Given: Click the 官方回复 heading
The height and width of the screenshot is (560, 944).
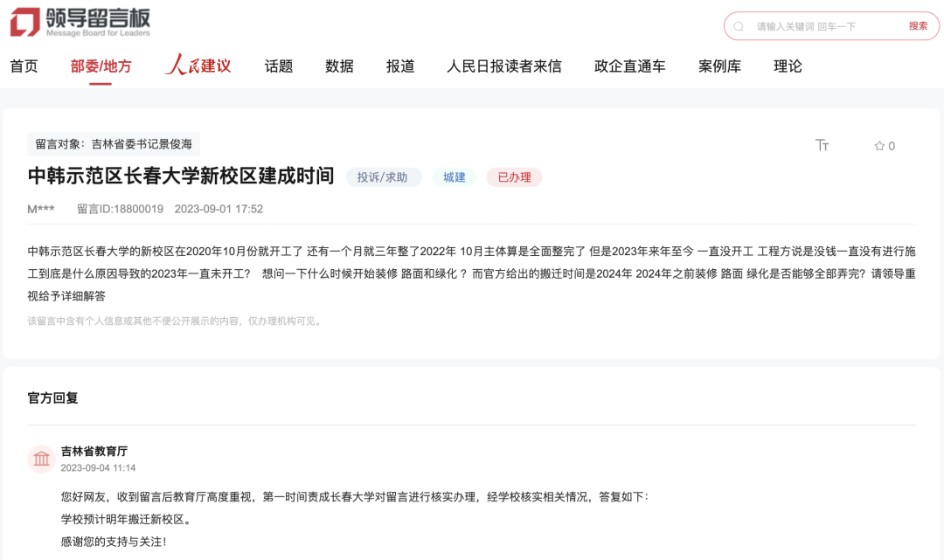Looking at the screenshot, I should [53, 398].
